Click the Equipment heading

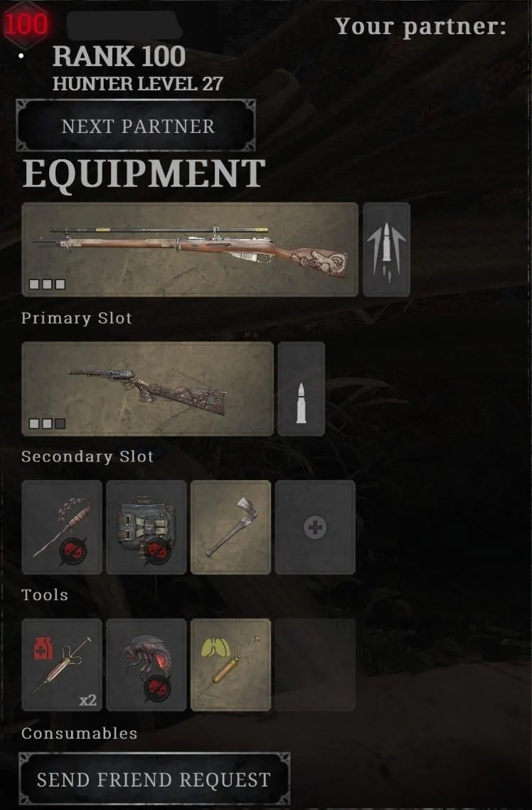pos(144,174)
